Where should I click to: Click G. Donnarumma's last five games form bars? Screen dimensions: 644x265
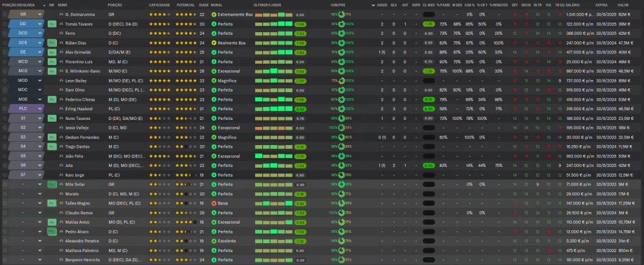click(274, 14)
